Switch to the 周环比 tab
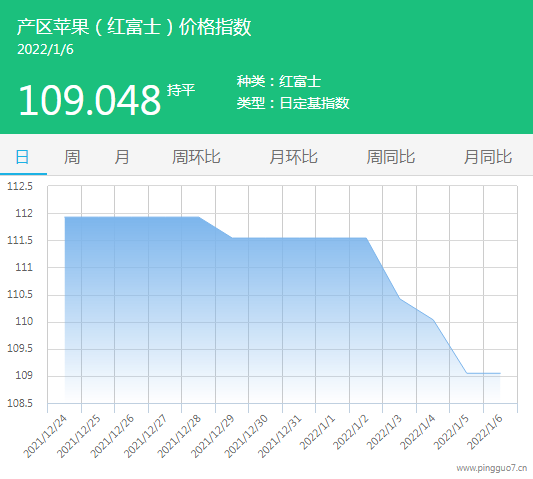533x479 pixels. click(x=196, y=157)
